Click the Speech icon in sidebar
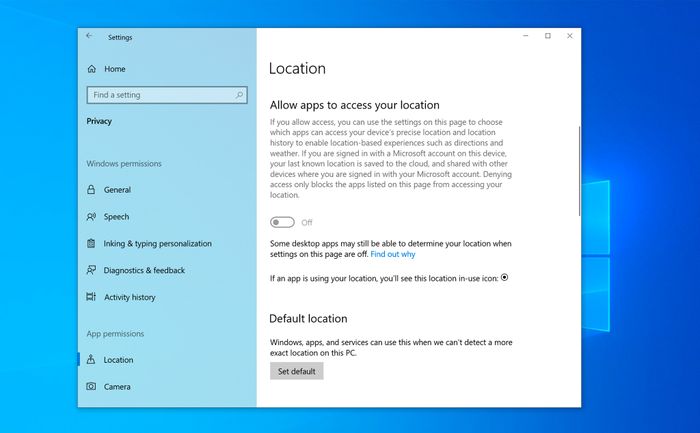This screenshot has width=700, height=433. pyautogui.click(x=92, y=217)
